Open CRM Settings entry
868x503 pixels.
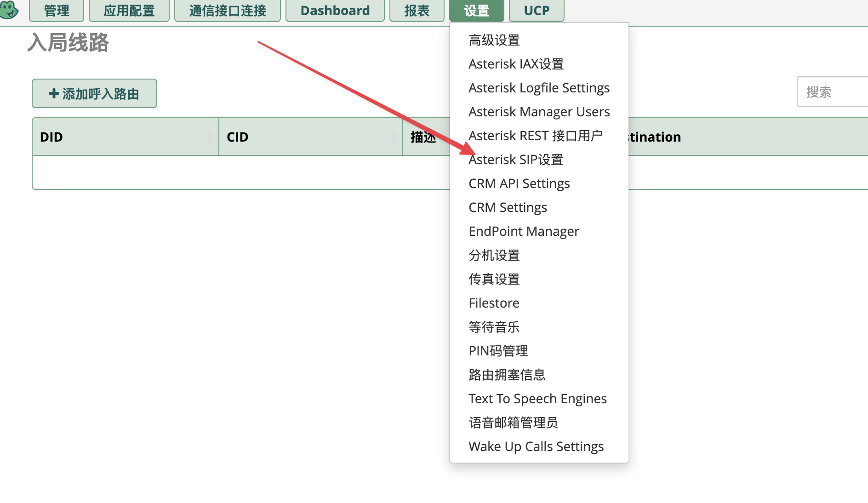tap(508, 207)
